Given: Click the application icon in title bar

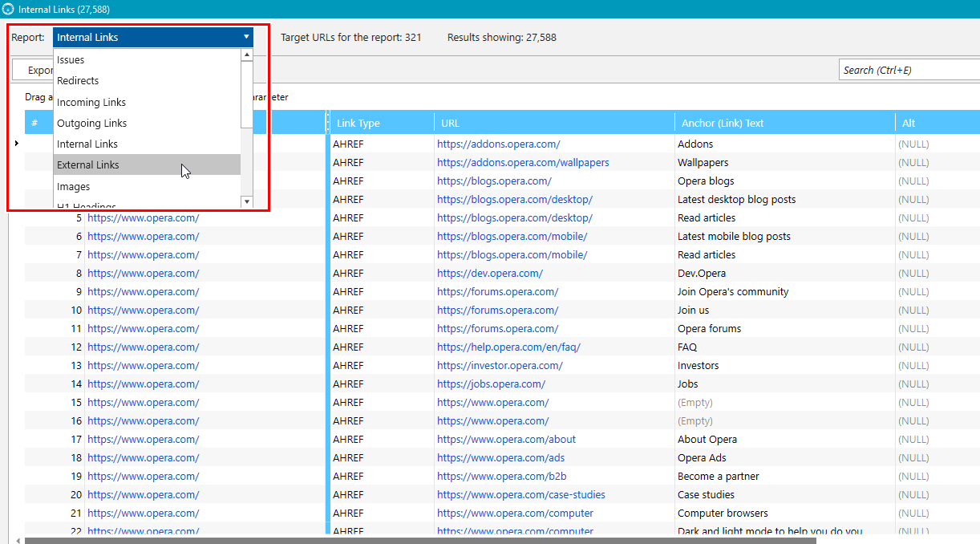Looking at the screenshot, I should [8, 9].
